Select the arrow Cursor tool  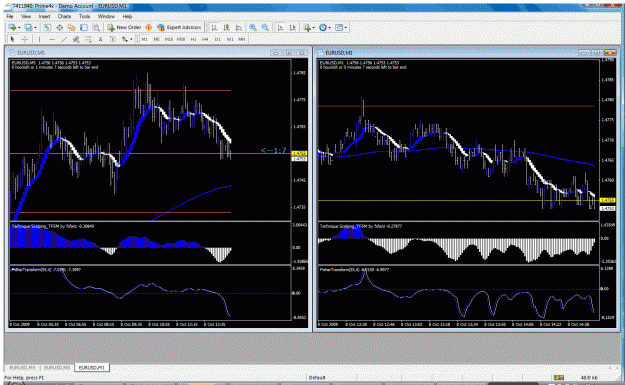pyautogui.click(x=12, y=39)
